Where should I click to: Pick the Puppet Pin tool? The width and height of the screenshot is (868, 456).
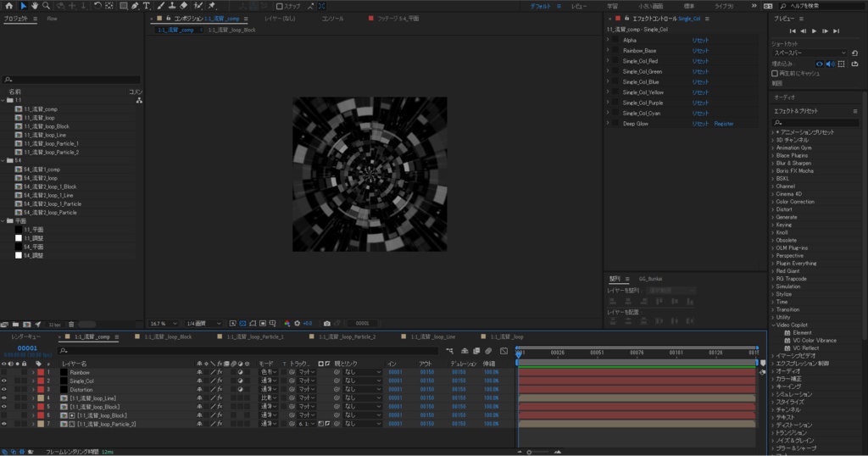tap(211, 6)
